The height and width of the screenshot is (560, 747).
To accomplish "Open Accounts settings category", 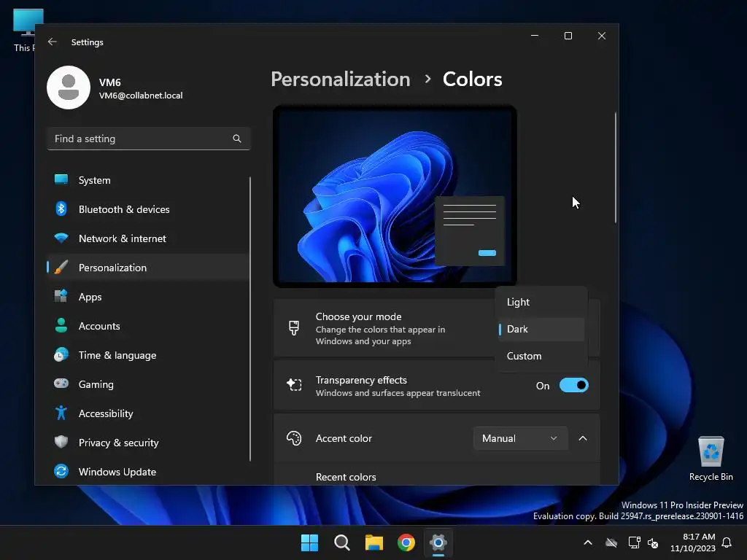I will [147, 326].
